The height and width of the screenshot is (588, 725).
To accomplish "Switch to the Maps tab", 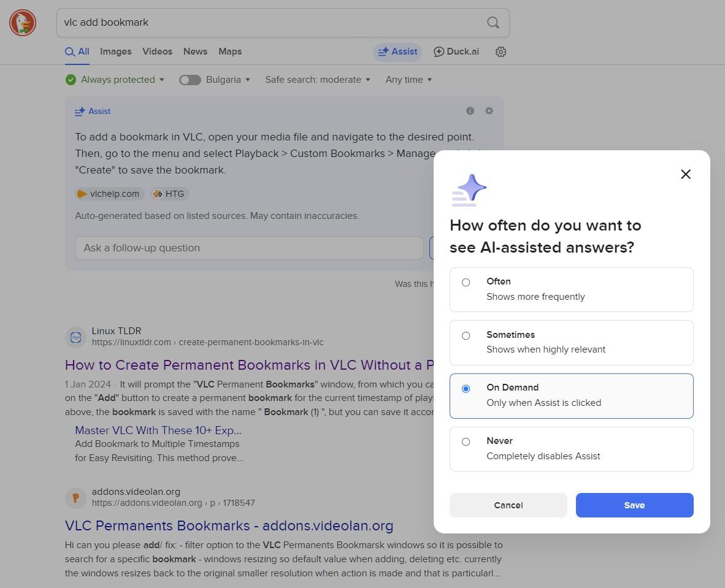I will coord(230,52).
